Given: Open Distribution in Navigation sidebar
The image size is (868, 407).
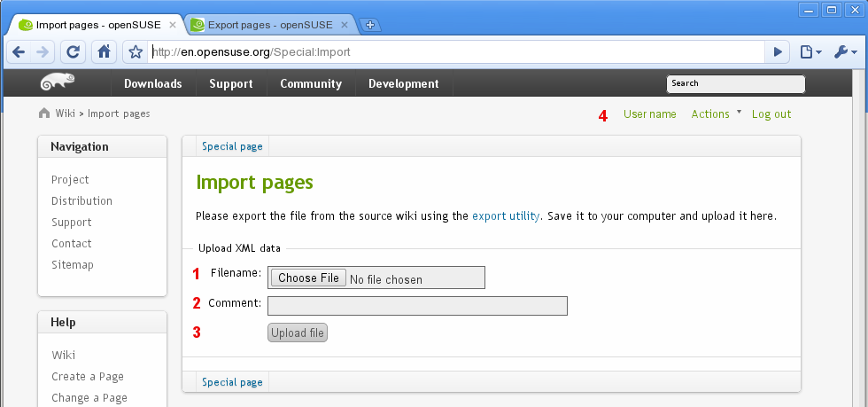Looking at the screenshot, I should point(81,200).
